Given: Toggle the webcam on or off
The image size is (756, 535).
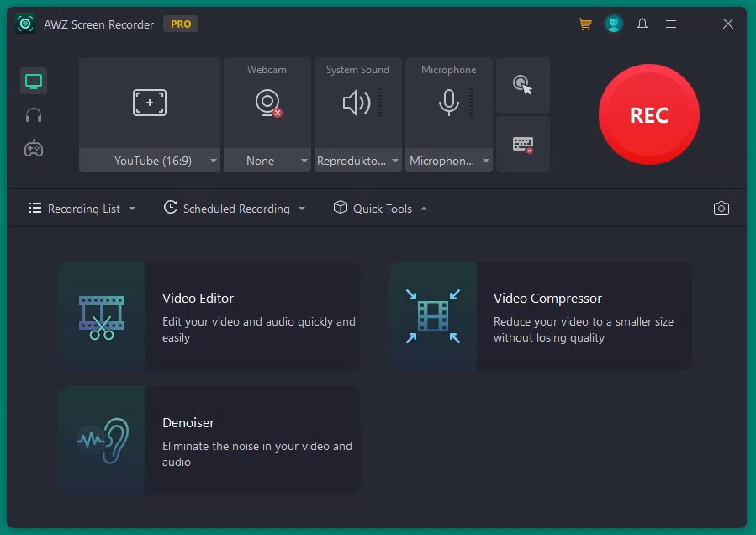Looking at the screenshot, I should tap(267, 103).
